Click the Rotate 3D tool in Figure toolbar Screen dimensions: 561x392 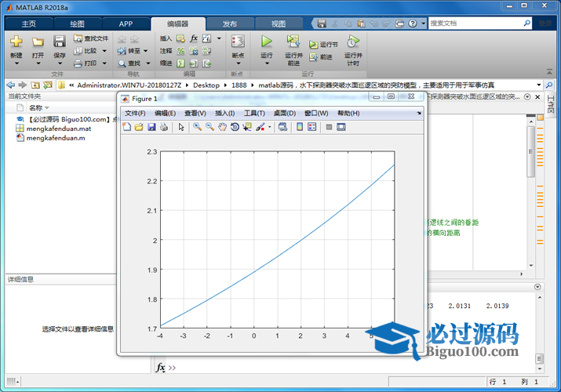click(x=235, y=127)
